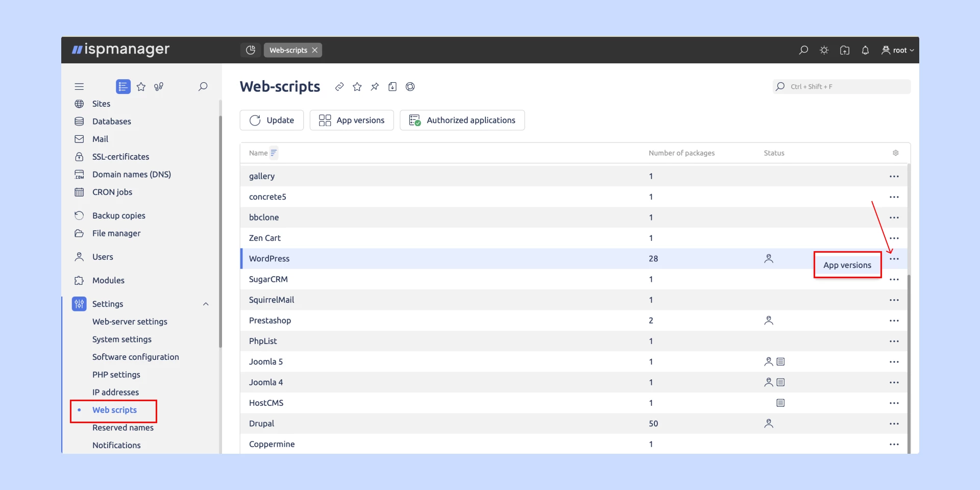Screen dimensions: 980x490
Task: Show sidebar favorites star icon
Action: (141, 87)
